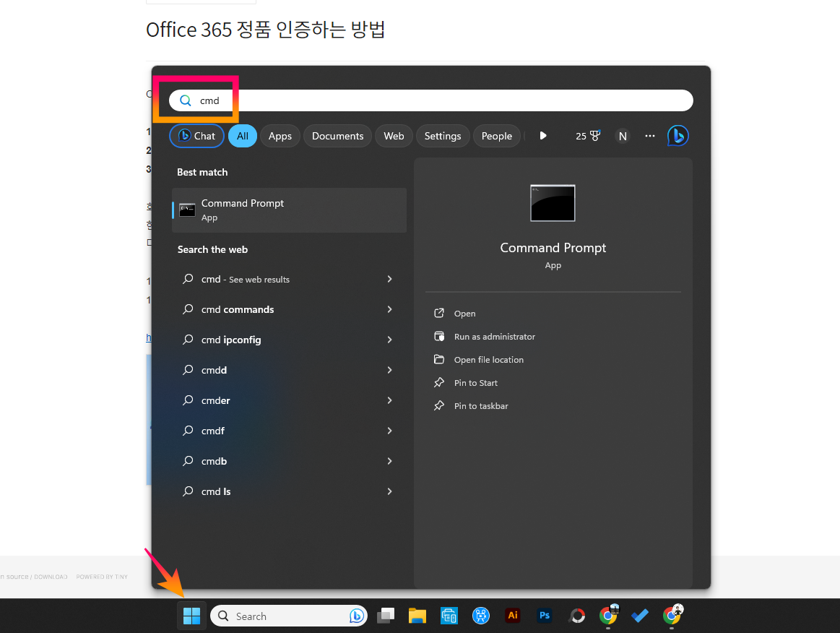Screen dimensions: 840x633
Task: Click the Windows Start button on taskbar
Action: click(191, 616)
